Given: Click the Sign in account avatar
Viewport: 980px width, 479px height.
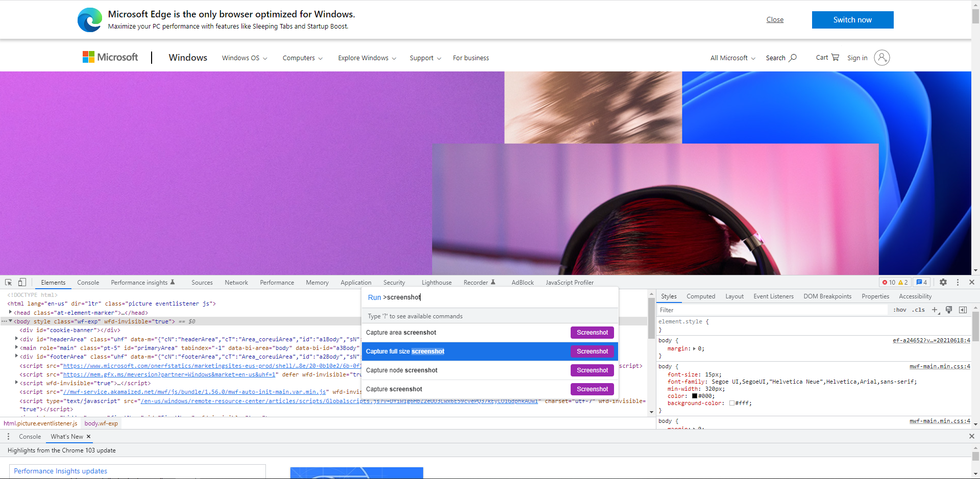Looking at the screenshot, I should point(881,58).
